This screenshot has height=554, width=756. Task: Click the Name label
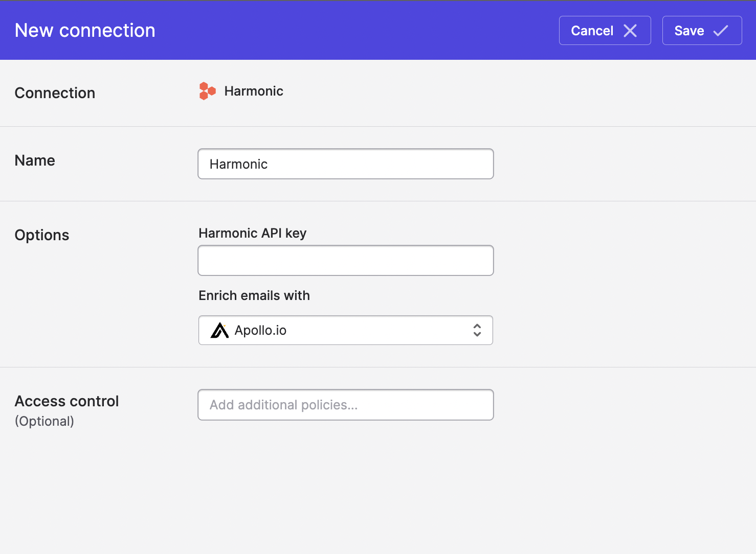(x=35, y=160)
